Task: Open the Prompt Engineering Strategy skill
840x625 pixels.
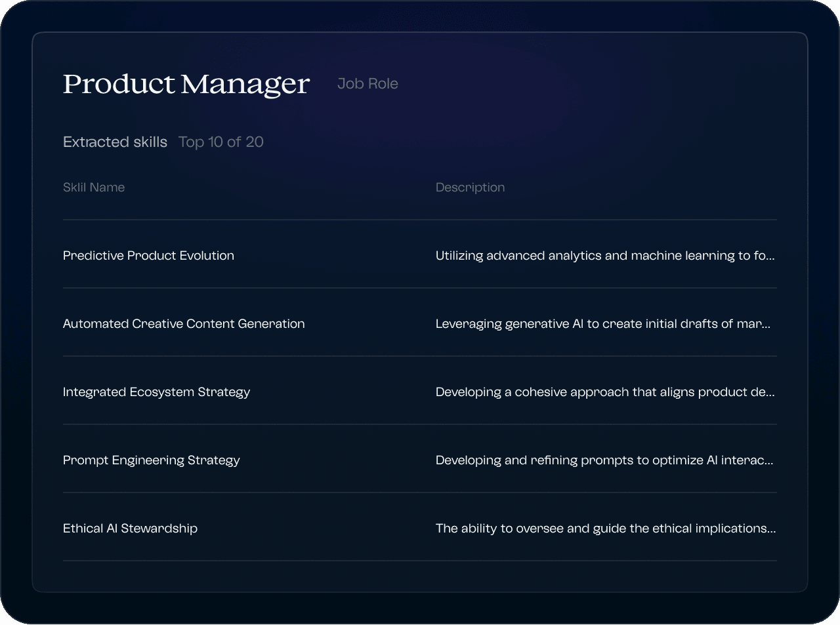Action: (x=151, y=460)
